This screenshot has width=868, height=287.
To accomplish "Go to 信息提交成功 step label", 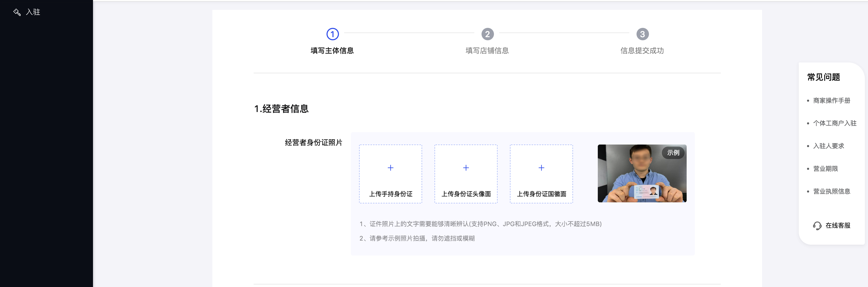I will (x=642, y=51).
